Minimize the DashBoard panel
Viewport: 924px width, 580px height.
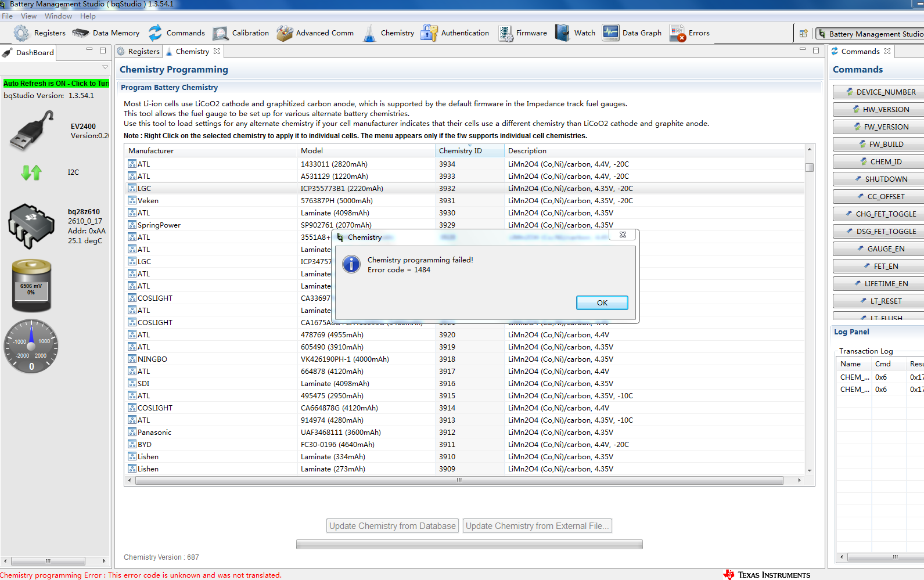89,50
